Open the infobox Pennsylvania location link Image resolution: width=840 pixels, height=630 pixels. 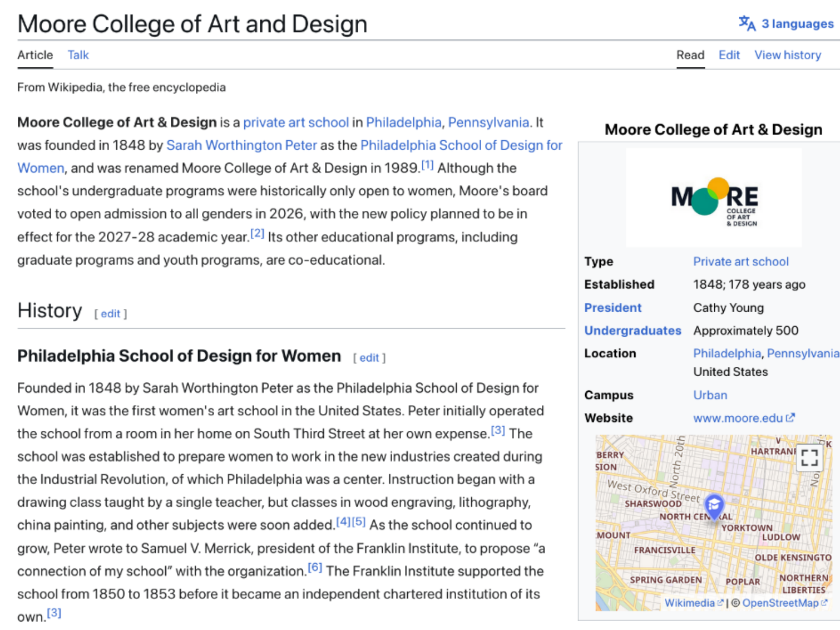803,353
